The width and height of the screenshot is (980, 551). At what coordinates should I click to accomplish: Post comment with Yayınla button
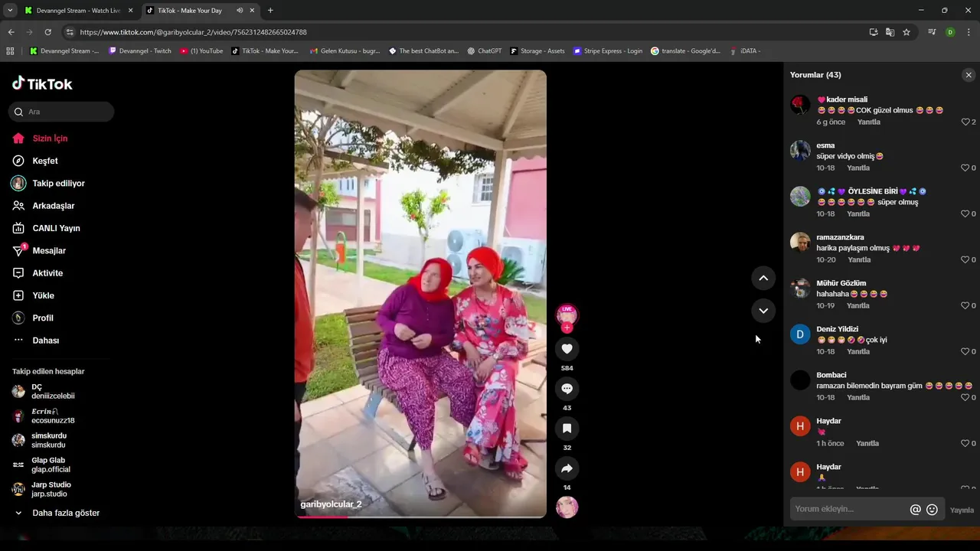tap(962, 510)
